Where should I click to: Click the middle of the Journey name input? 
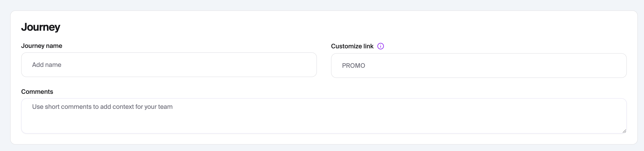pos(169,65)
